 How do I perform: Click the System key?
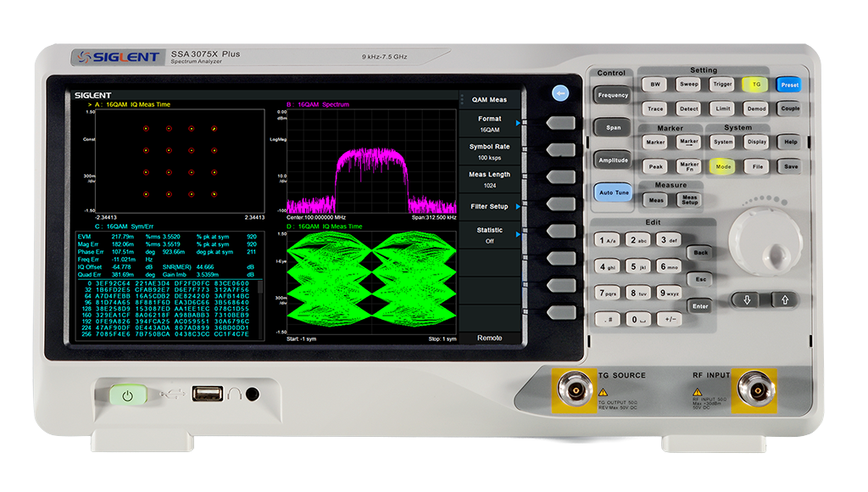pos(723,142)
